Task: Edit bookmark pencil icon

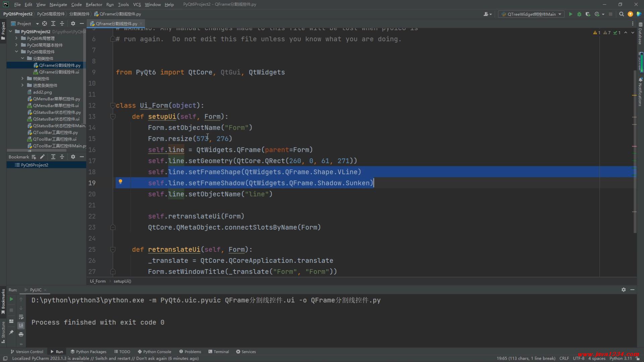Action: click(42, 157)
